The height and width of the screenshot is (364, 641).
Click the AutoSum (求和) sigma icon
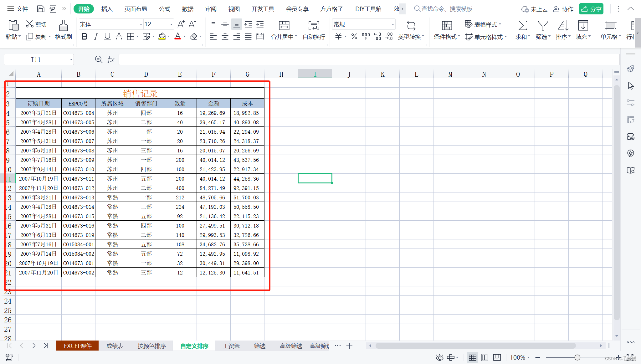pos(522,26)
